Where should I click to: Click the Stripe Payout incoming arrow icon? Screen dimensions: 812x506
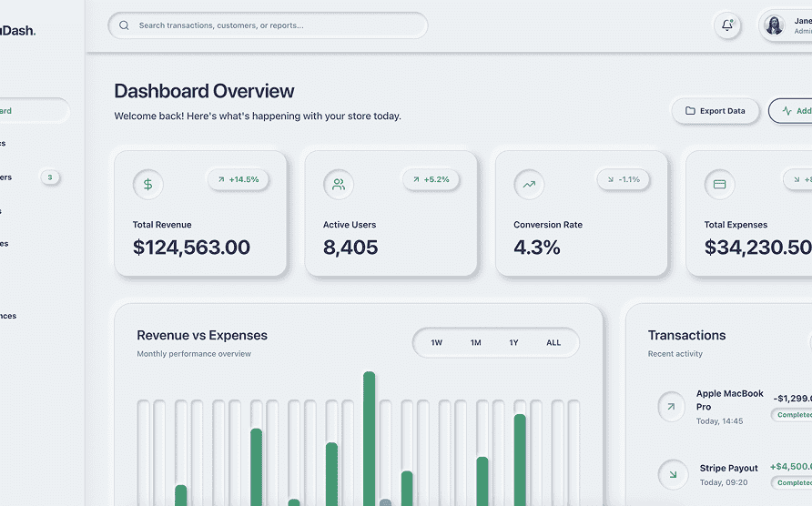(x=673, y=474)
